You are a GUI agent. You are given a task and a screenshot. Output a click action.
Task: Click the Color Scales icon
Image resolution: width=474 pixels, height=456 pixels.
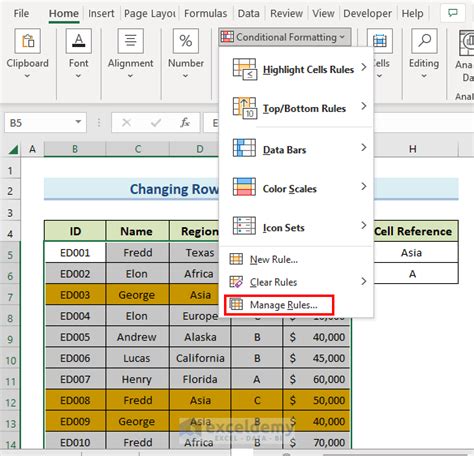(244, 186)
